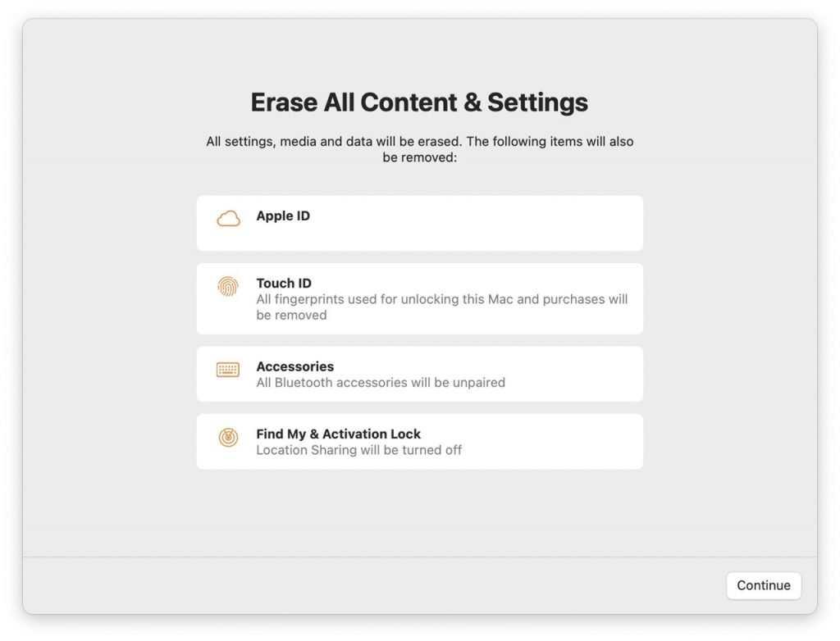Screen dimensions: 840x641
Task: Click the keyboard icon for Accessories
Action: [228, 370]
